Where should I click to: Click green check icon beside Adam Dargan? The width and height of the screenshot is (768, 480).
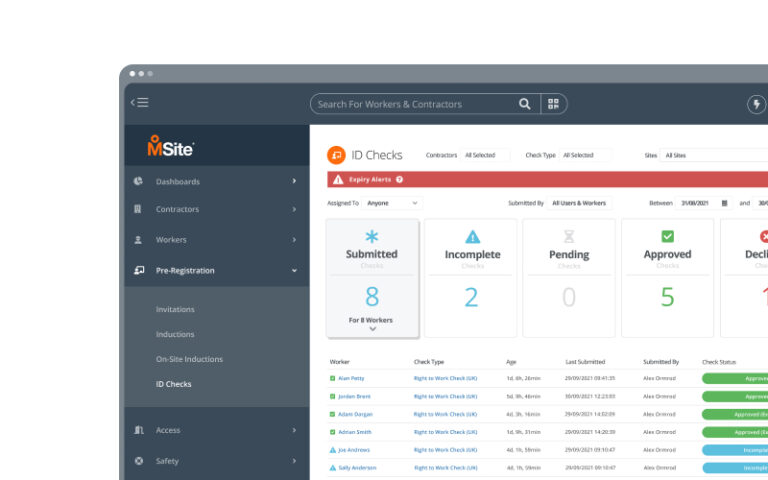tap(333, 414)
